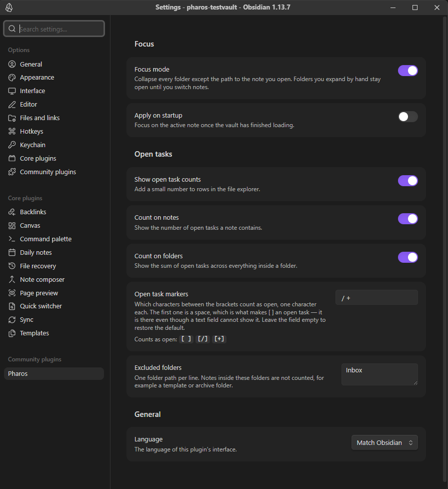Toggle Count on notes off
The image size is (448, 489).
[408, 219]
